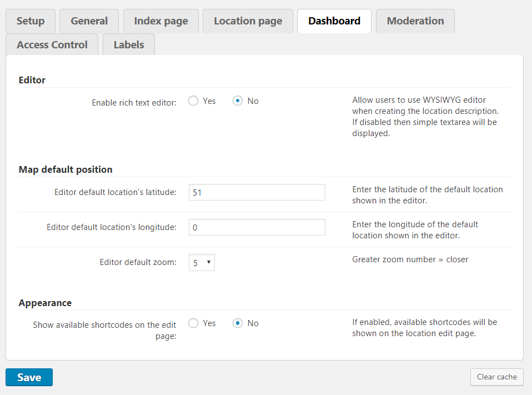Open the Setup tab
Image resolution: width=532 pixels, height=395 pixels.
31,21
